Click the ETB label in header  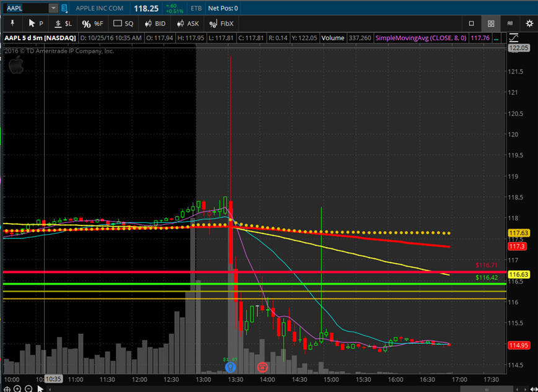[196, 8]
